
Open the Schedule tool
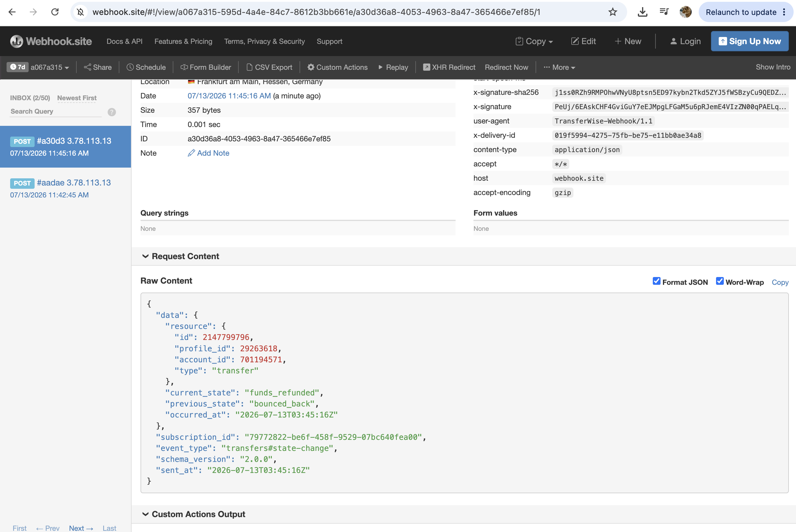click(x=146, y=67)
